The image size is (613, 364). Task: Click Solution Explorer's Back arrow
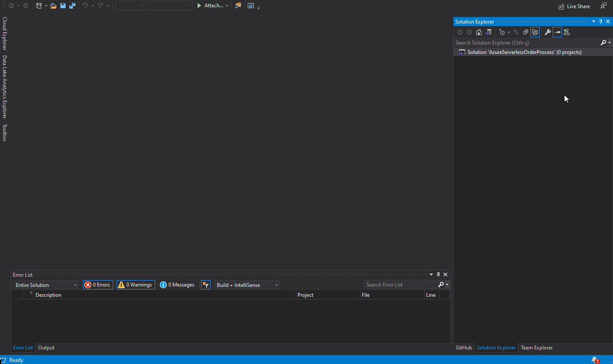[x=460, y=32]
